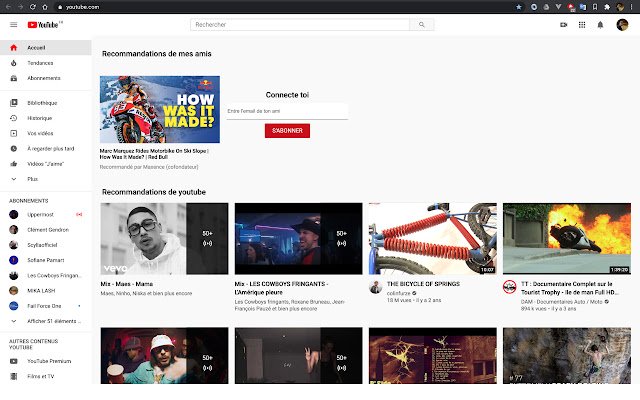Click title THE BICYCLE OF SPRINGS
The width and height of the screenshot is (640, 400).
click(423, 284)
